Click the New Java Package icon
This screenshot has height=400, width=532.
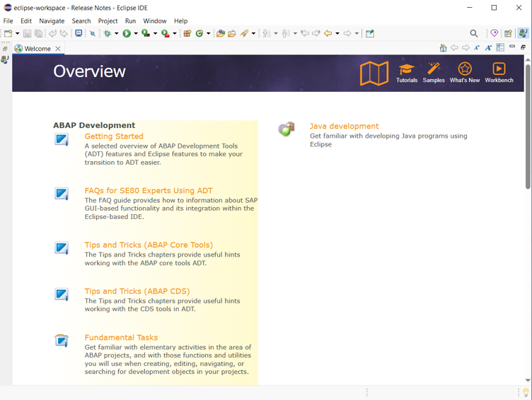[187, 33]
